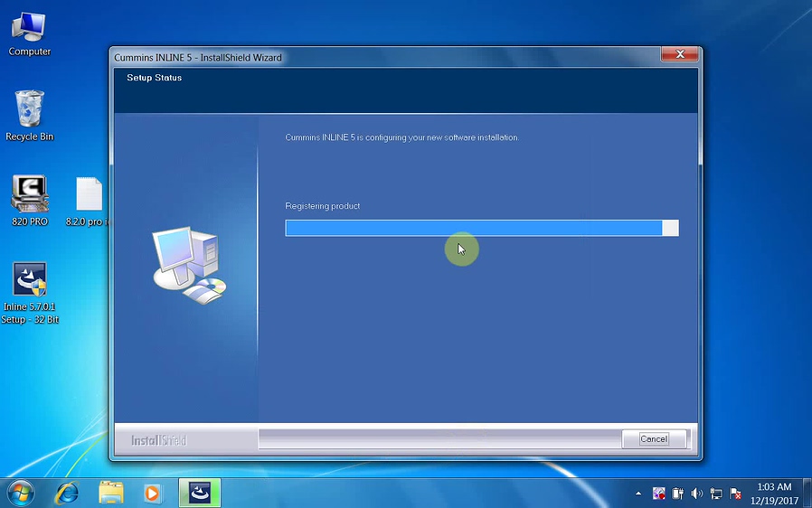Open the Computer desktop icon

pyautogui.click(x=29, y=33)
